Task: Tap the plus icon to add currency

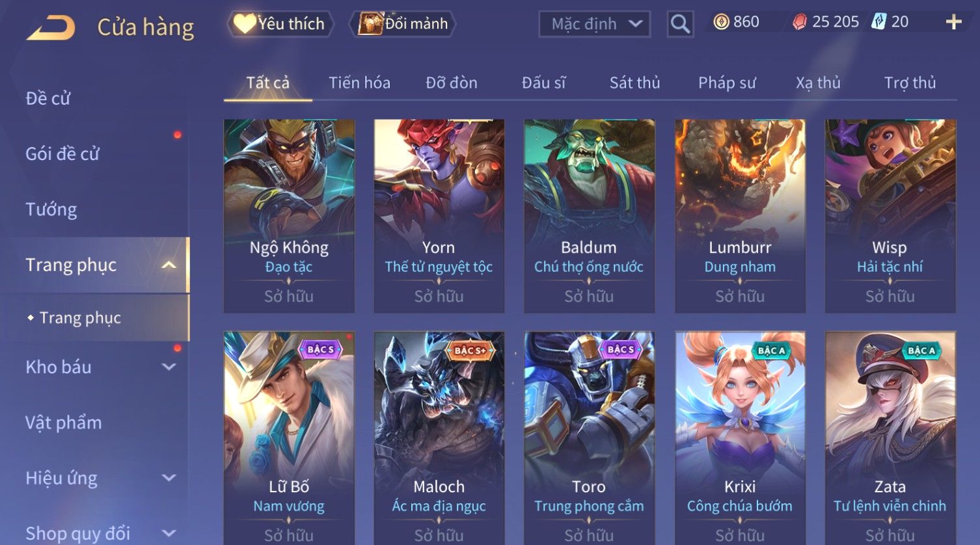Action: click(953, 22)
